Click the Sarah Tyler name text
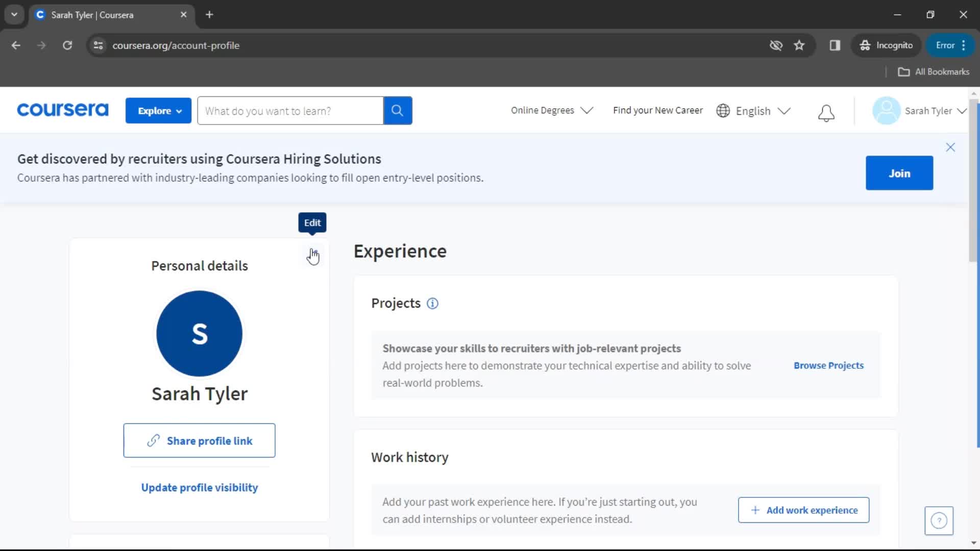Viewport: 980px width, 551px height. click(x=199, y=394)
